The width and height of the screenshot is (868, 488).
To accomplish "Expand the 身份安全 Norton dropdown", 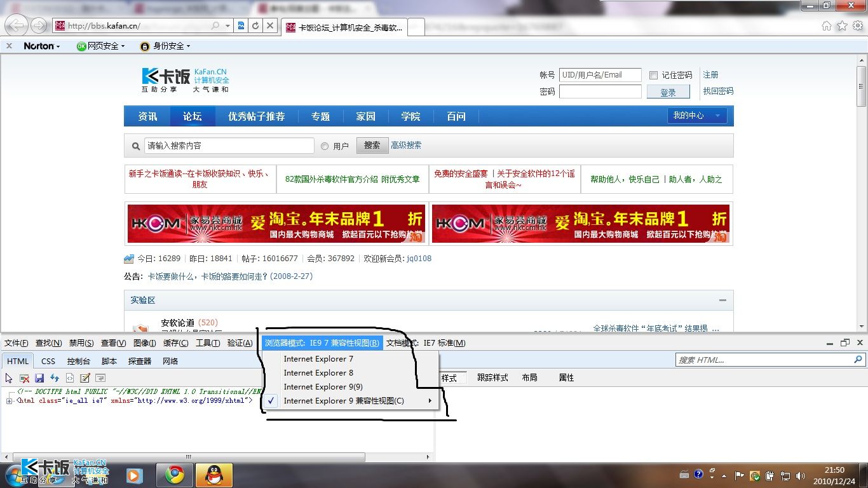I will pos(165,46).
